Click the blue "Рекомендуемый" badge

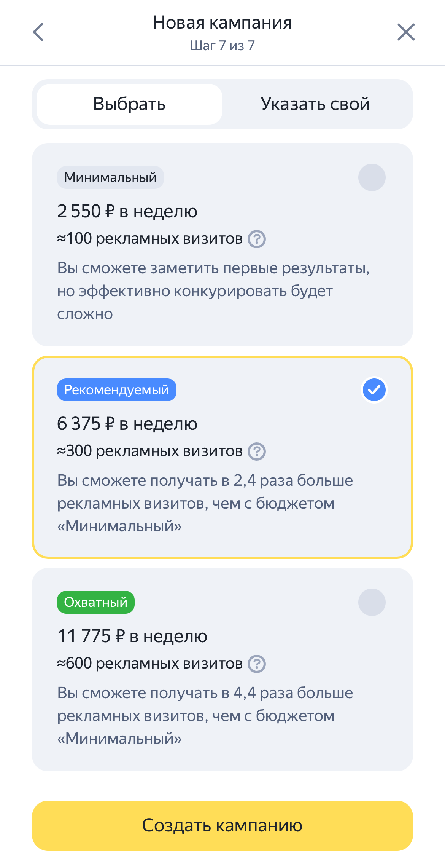[x=116, y=390]
